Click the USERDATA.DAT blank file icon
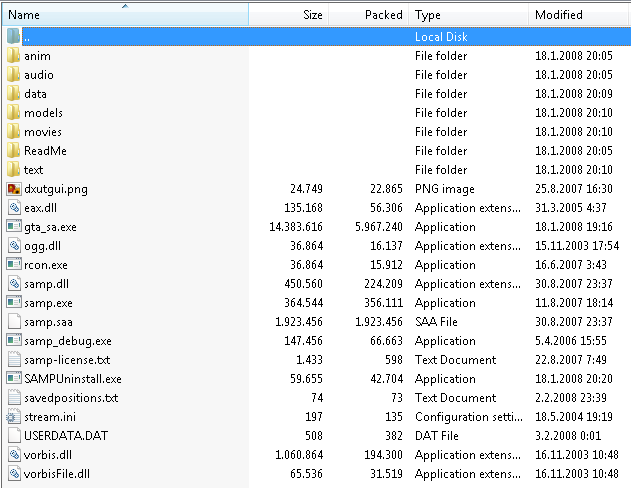Viewport: 631px width, 488px height. [14, 436]
